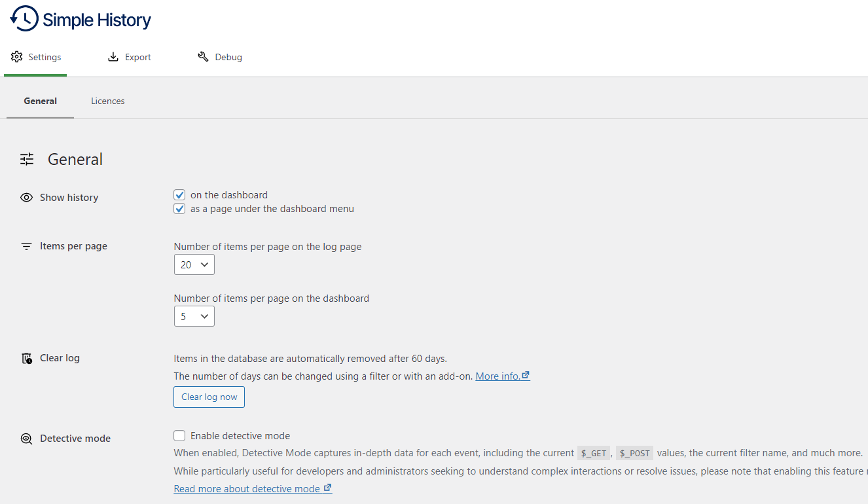Click the external-link icon after More info
This screenshot has width=868, height=504.
(526, 375)
